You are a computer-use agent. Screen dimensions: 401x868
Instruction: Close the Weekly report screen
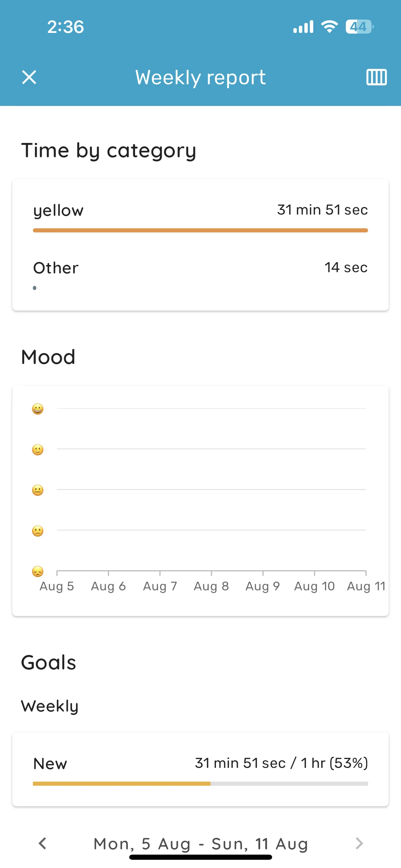[29, 77]
